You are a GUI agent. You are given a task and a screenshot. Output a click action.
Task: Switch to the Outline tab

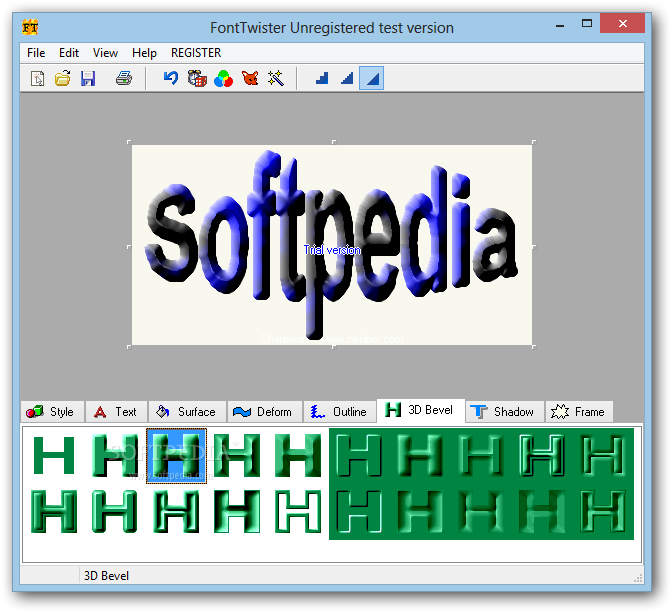[x=339, y=412]
